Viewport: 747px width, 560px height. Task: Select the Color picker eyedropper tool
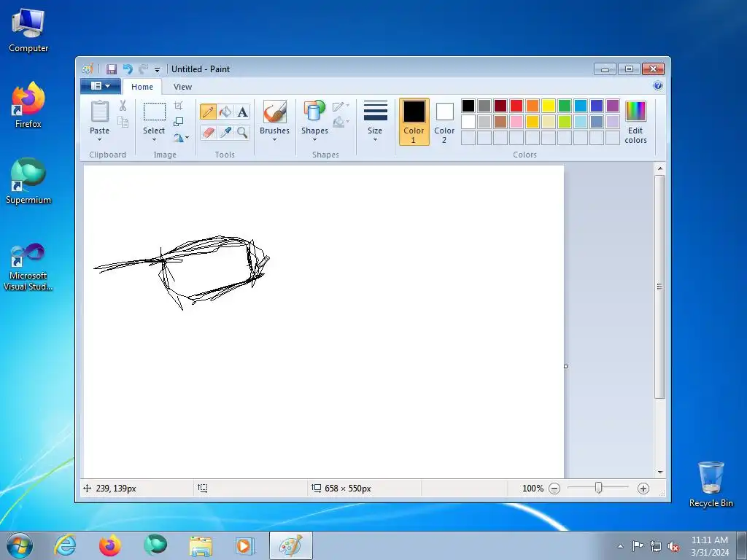tap(225, 132)
